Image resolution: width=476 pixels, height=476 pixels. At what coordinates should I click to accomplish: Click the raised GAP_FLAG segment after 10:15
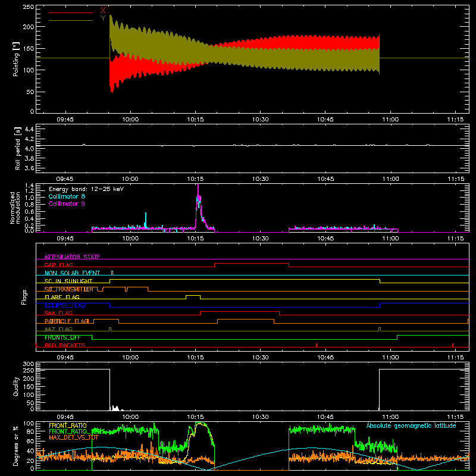252,263
